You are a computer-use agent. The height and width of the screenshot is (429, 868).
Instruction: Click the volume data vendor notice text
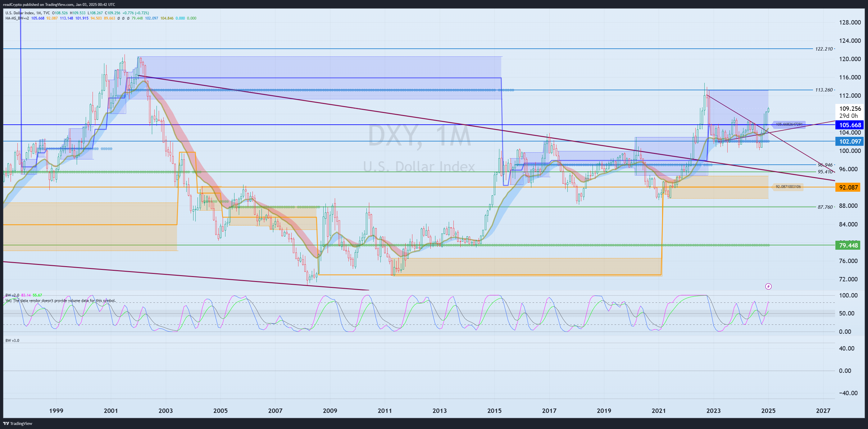[60, 301]
